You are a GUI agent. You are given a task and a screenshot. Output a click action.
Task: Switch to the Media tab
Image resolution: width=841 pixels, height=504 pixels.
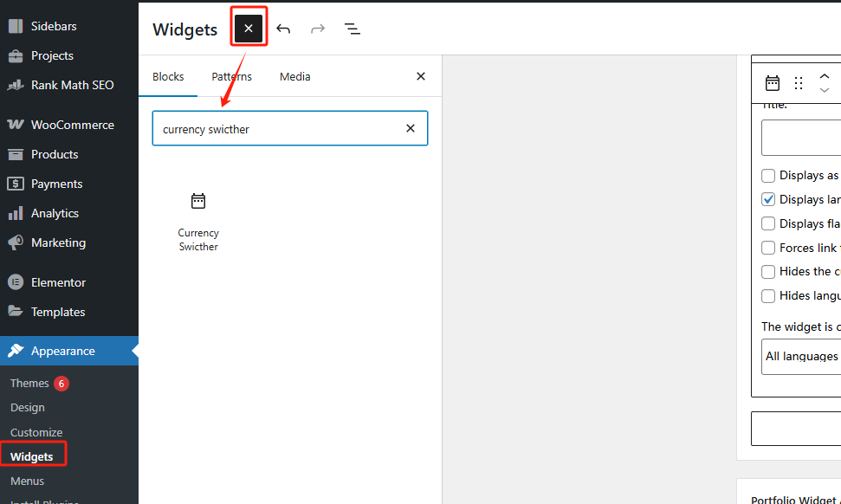tap(294, 76)
